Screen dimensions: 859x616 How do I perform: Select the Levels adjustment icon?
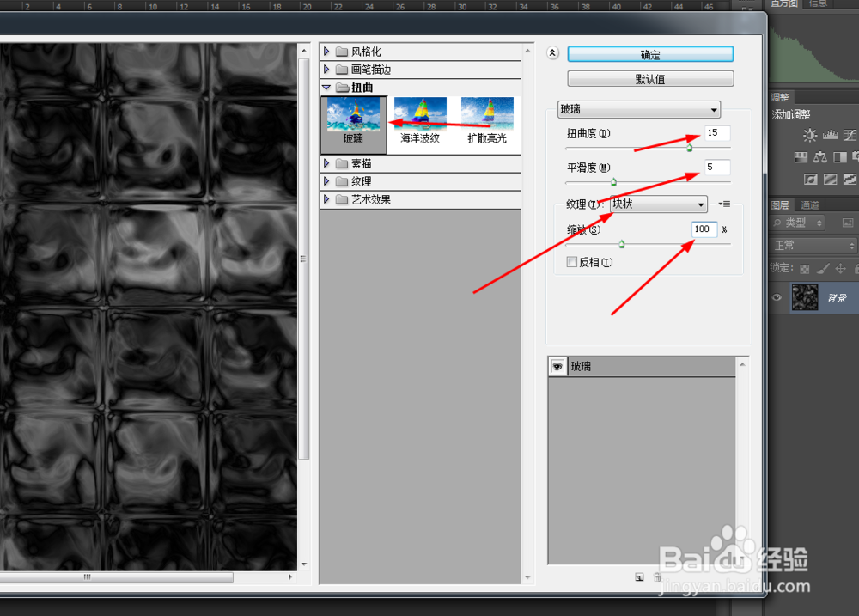(829, 135)
